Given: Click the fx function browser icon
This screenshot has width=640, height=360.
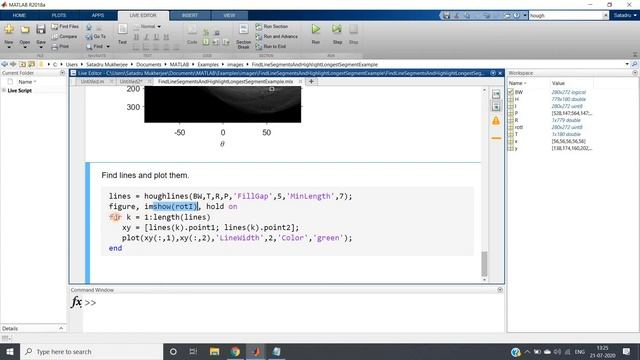Looking at the screenshot, I should click(76, 302).
